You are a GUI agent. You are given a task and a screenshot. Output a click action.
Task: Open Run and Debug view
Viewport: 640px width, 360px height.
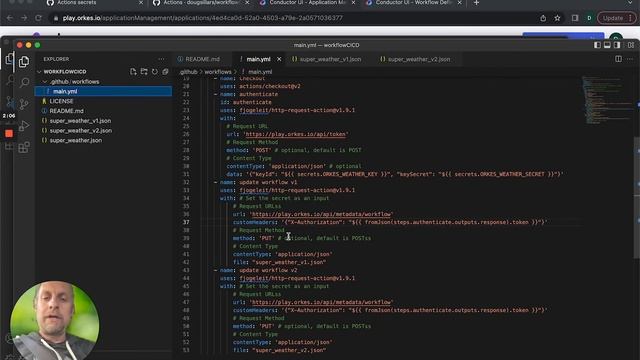pos(24,125)
